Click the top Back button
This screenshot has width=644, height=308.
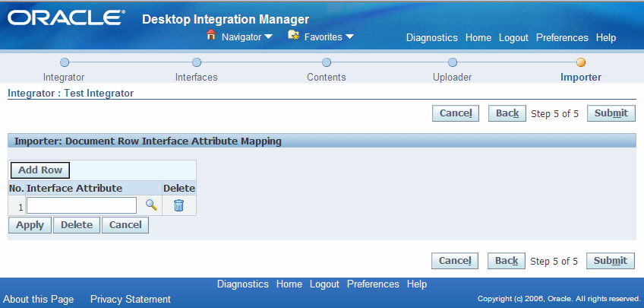coord(507,113)
